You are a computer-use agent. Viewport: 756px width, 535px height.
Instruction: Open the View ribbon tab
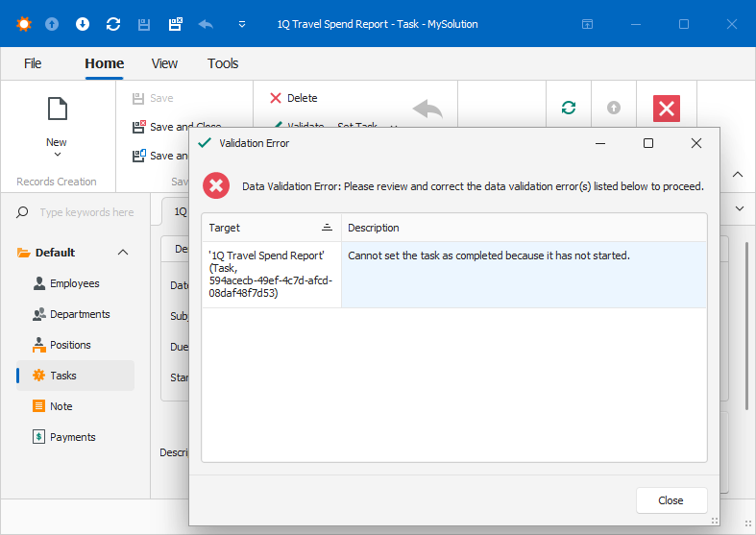164,63
